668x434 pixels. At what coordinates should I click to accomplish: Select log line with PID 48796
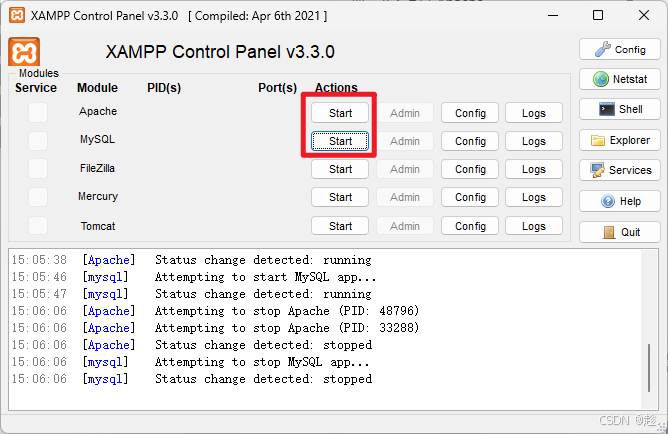click(x=215, y=311)
